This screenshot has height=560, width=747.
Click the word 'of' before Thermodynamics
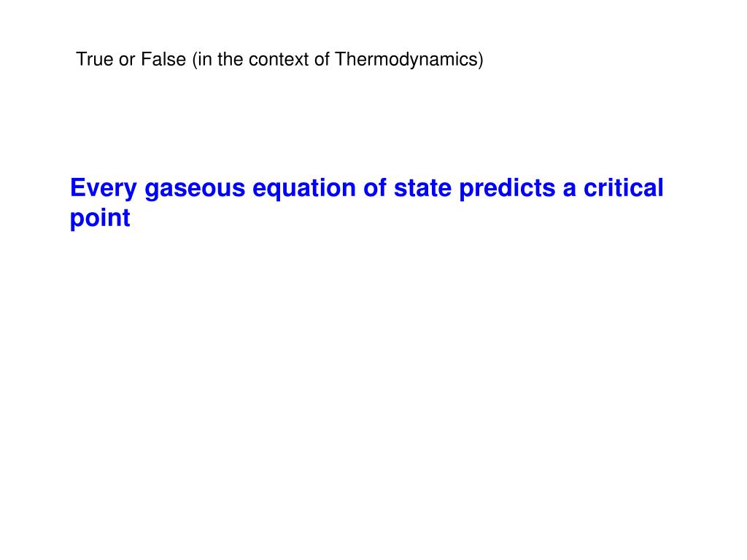(x=322, y=60)
